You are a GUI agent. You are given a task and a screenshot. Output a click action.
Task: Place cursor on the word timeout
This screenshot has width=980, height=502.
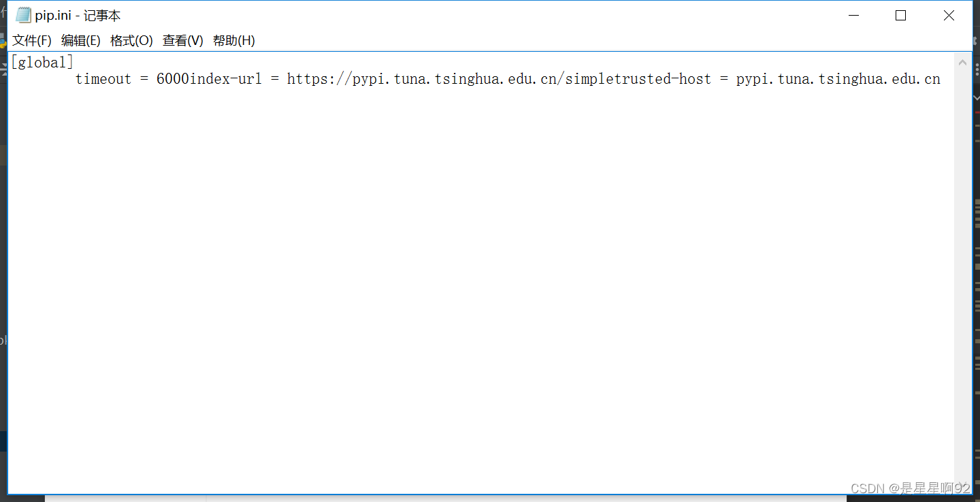(103, 79)
